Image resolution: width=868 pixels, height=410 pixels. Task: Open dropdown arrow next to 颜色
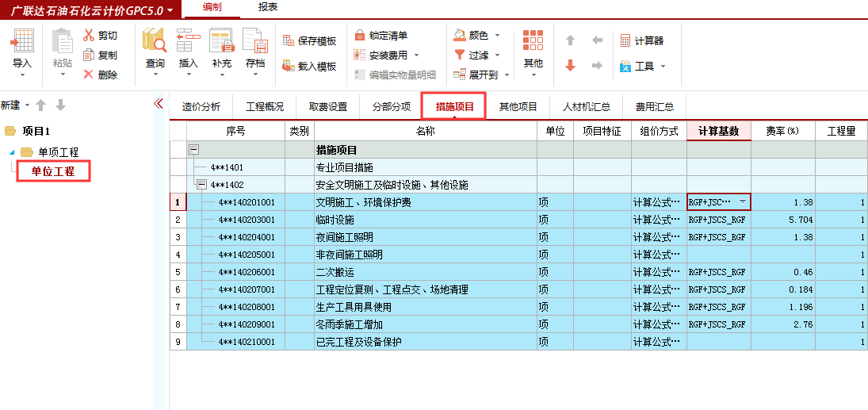[496, 36]
